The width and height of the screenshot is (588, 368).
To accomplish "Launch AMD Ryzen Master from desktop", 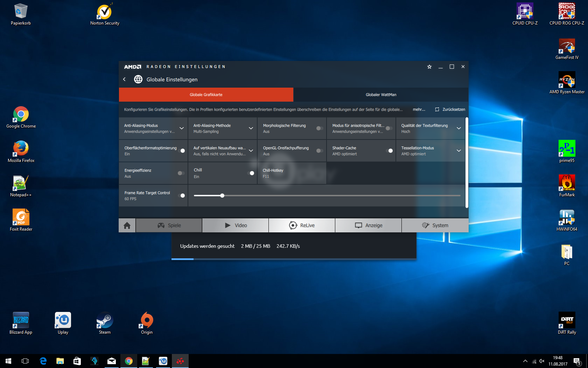I will [567, 83].
